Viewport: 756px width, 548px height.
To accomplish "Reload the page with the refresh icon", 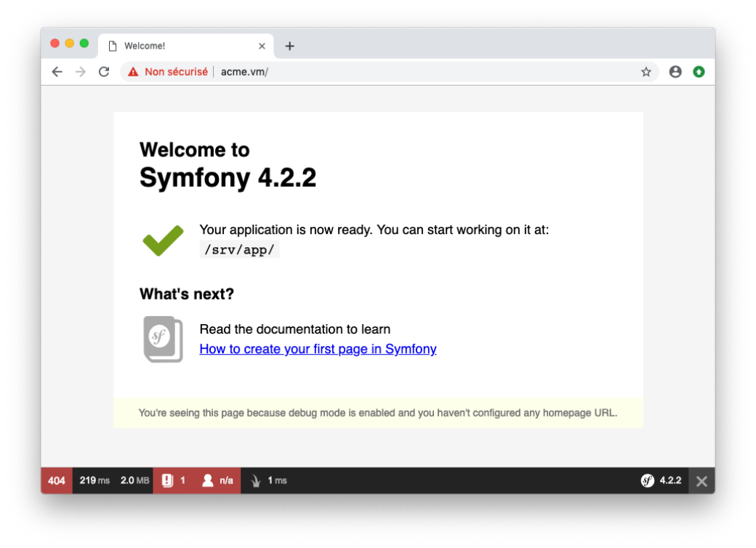I will click(x=104, y=72).
